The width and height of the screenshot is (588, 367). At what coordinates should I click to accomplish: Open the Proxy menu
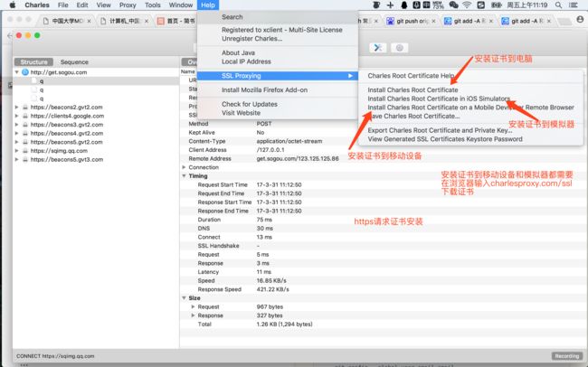click(x=128, y=5)
